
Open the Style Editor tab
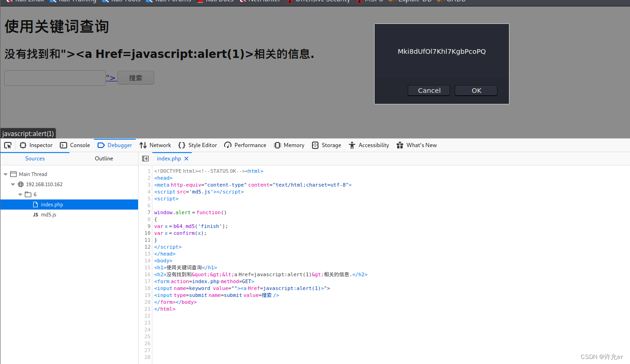[197, 145]
